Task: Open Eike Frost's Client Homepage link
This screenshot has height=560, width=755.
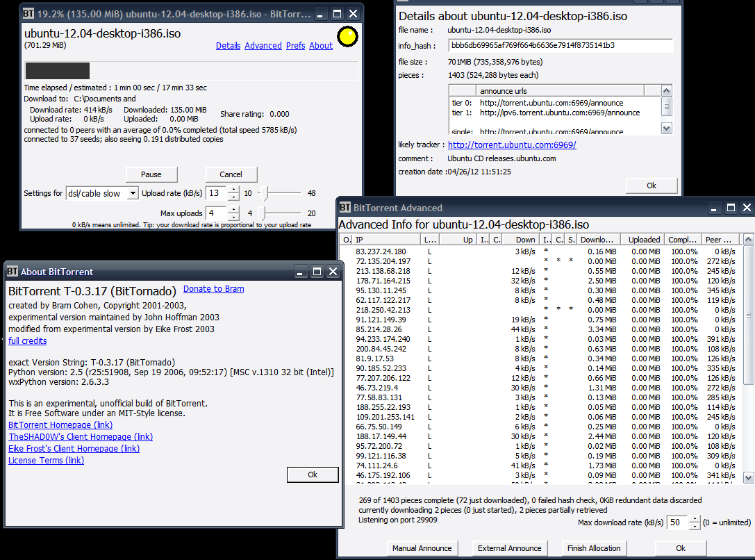Action: (x=74, y=449)
